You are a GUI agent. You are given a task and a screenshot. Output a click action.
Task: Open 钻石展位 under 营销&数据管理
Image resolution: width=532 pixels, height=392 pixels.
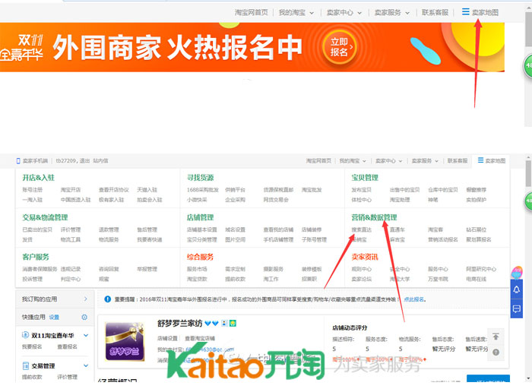click(x=477, y=229)
